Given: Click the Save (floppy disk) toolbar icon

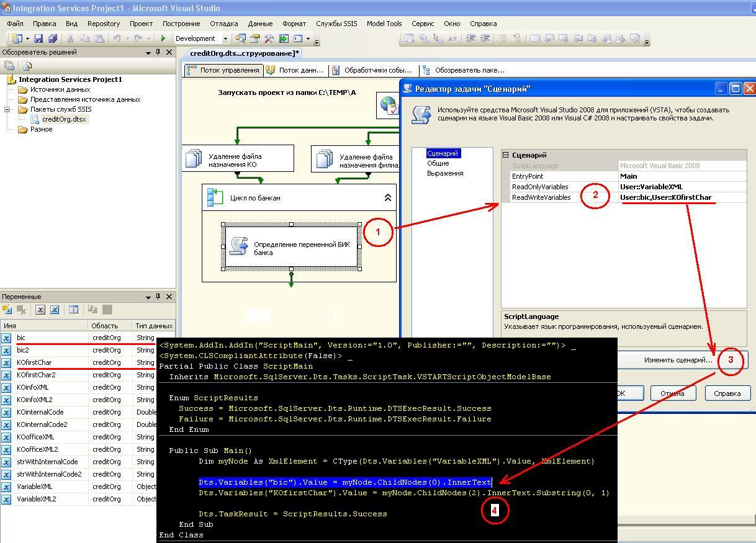Looking at the screenshot, I should coord(38,38).
